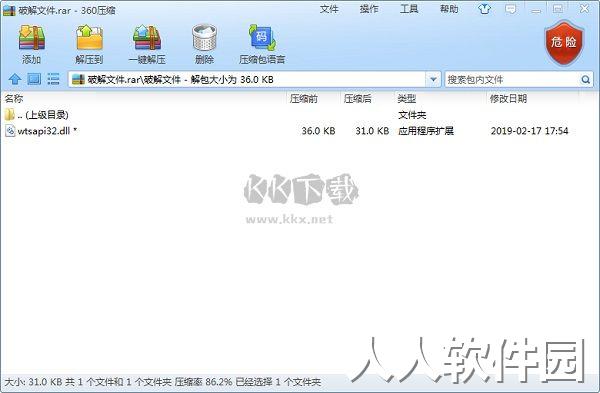Image resolution: width=600 pixels, height=393 pixels.
Task: Click the red 危险 danger shield badge
Action: click(564, 43)
